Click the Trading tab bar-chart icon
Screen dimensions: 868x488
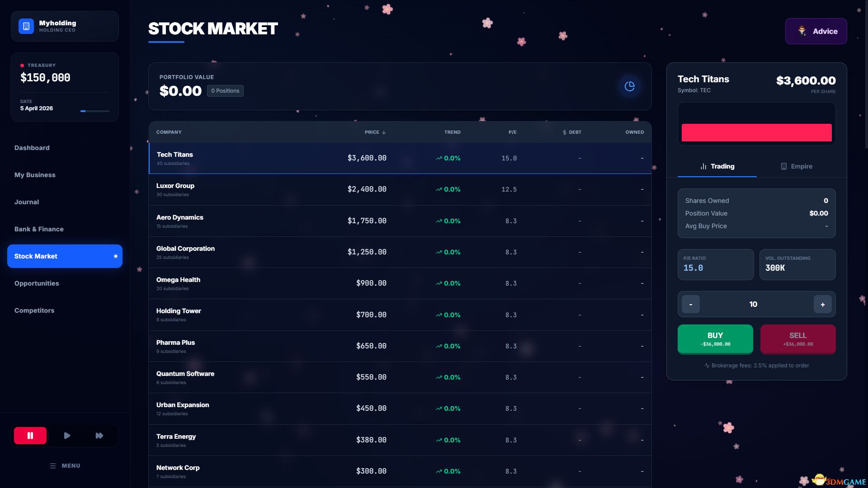pos(703,166)
